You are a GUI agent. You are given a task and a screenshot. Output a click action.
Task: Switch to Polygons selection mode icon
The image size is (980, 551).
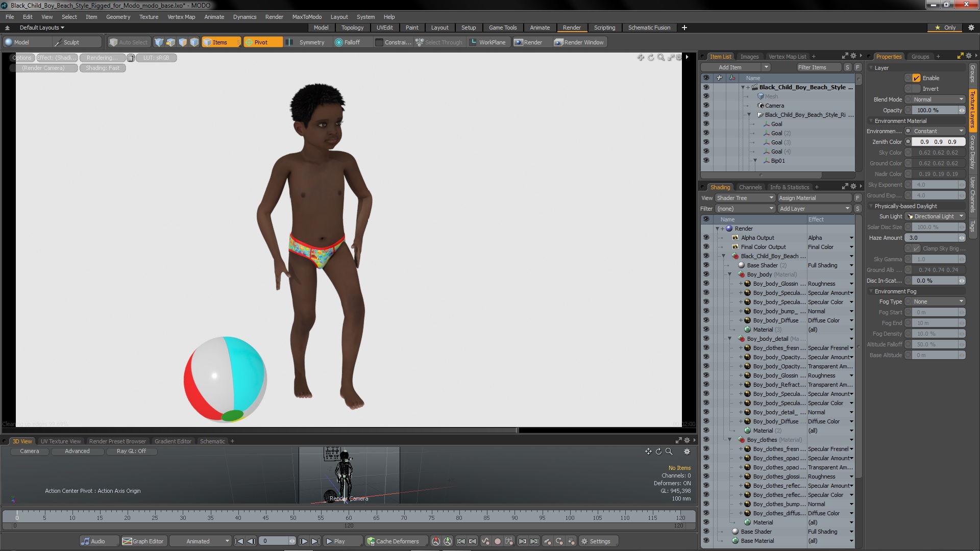click(183, 42)
